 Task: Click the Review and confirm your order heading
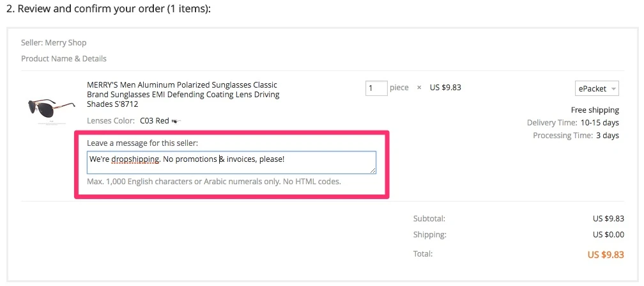[109, 9]
